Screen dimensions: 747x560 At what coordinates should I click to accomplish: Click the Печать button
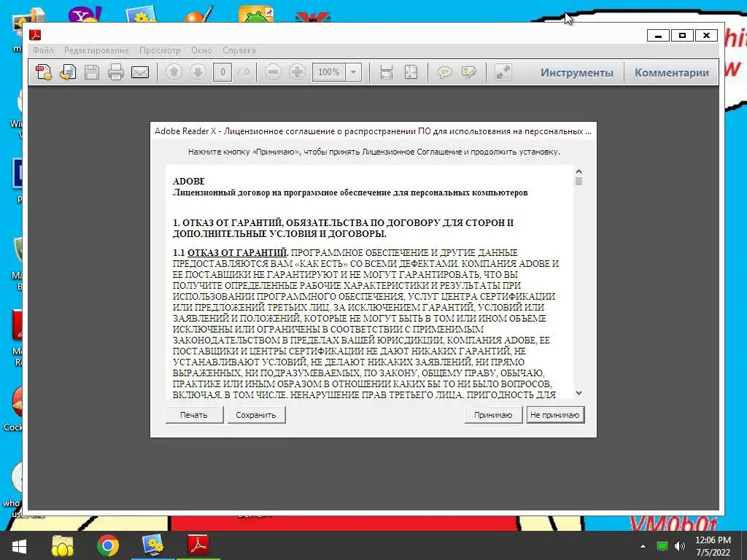[x=194, y=415]
